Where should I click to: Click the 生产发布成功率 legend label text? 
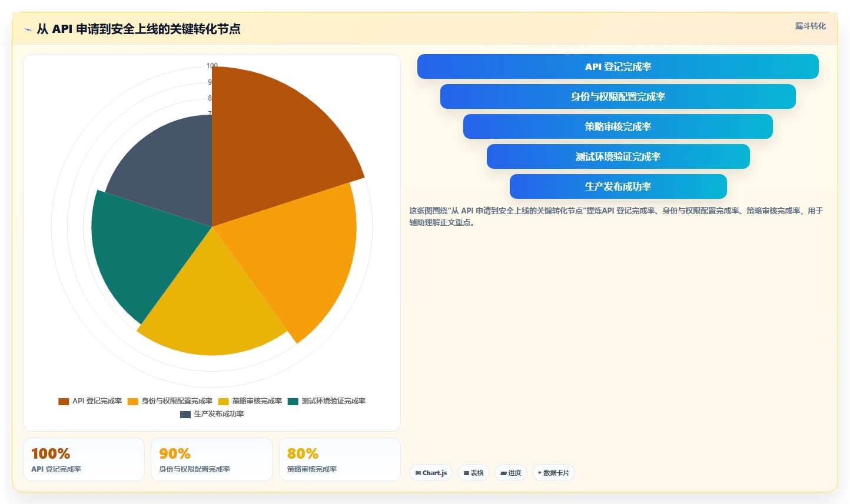[x=219, y=414]
